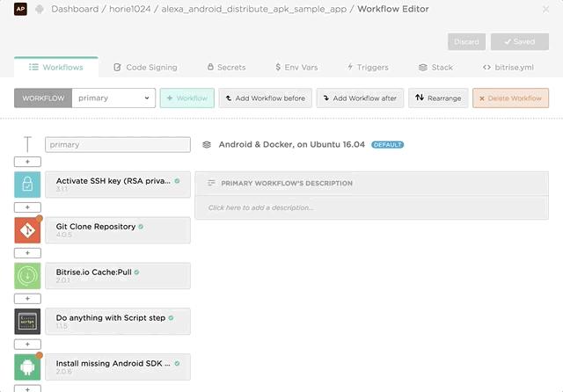
Task: Close the Workflow Editor with the X
Action: coord(545,10)
